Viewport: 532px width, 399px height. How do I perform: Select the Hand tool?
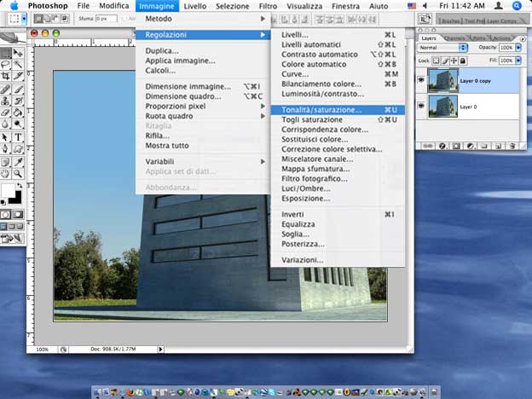pyautogui.click(x=7, y=173)
